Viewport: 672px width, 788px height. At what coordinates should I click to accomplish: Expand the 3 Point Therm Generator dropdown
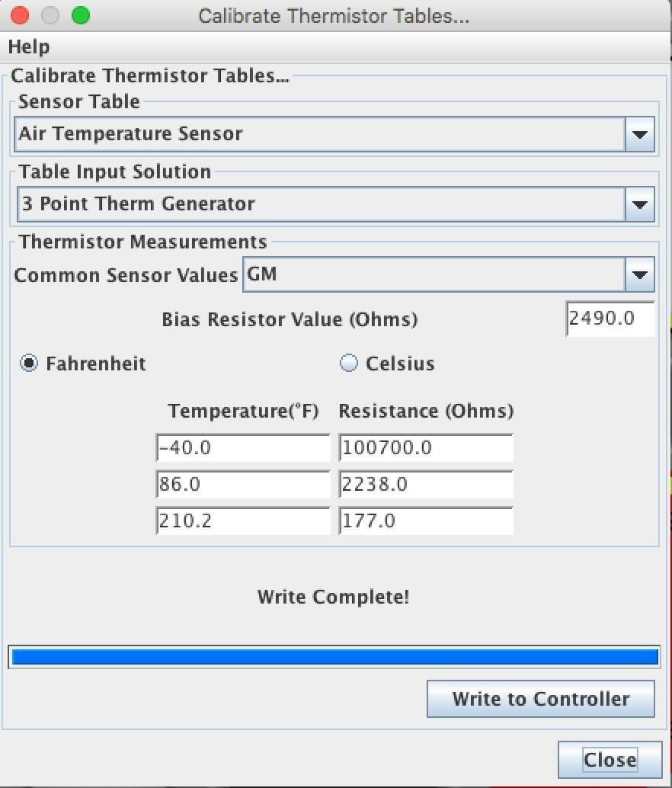[639, 204]
